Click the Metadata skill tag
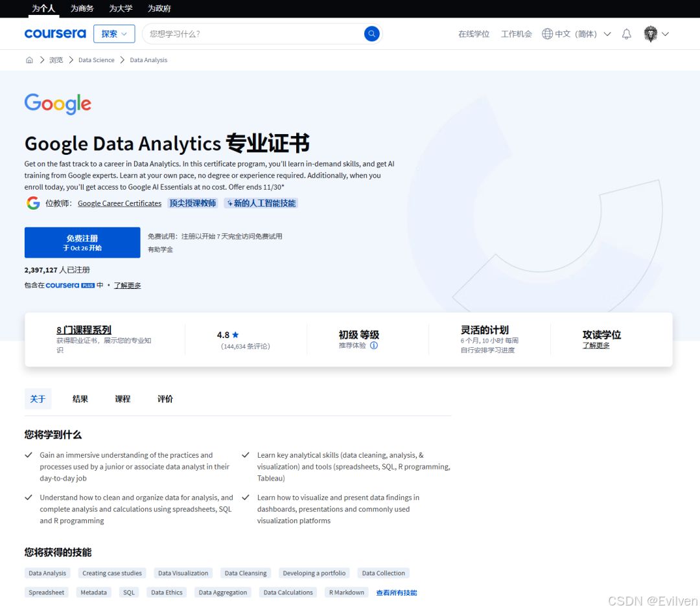This screenshot has width=700, height=612. point(94,593)
